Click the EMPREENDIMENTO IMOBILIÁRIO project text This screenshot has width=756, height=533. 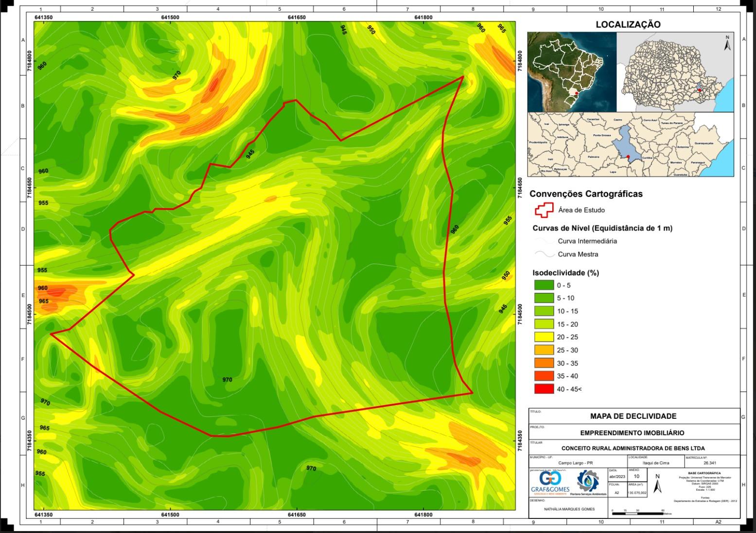(x=632, y=433)
